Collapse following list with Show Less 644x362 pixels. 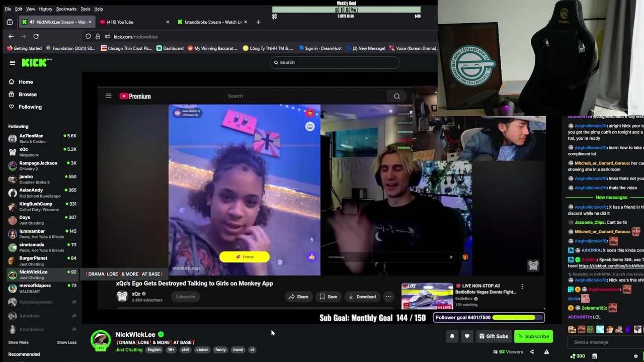click(x=66, y=342)
